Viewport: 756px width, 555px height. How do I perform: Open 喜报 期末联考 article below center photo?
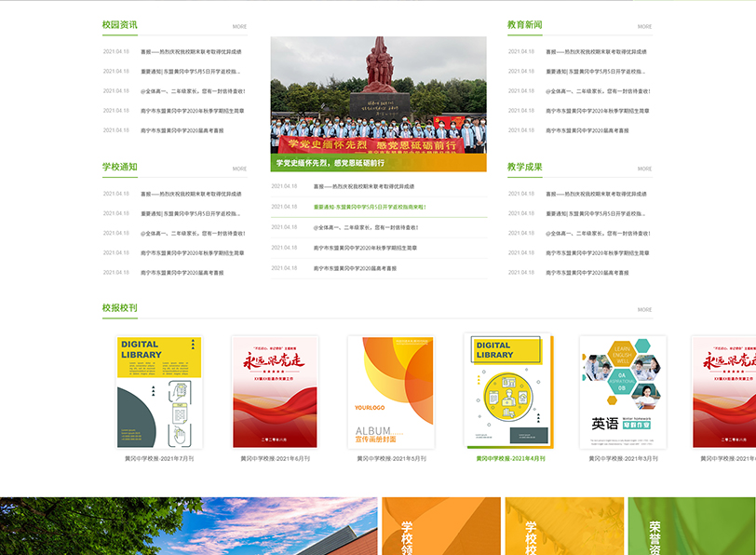click(364, 186)
